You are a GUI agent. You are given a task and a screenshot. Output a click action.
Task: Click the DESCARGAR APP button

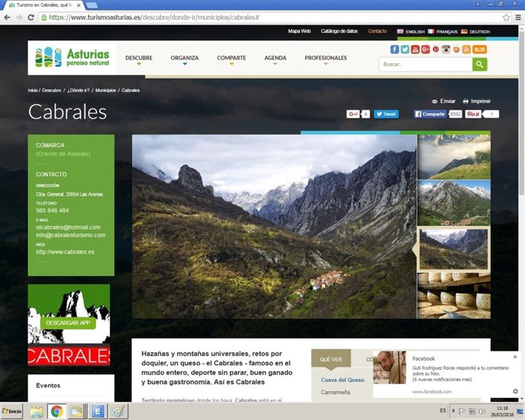(68, 323)
